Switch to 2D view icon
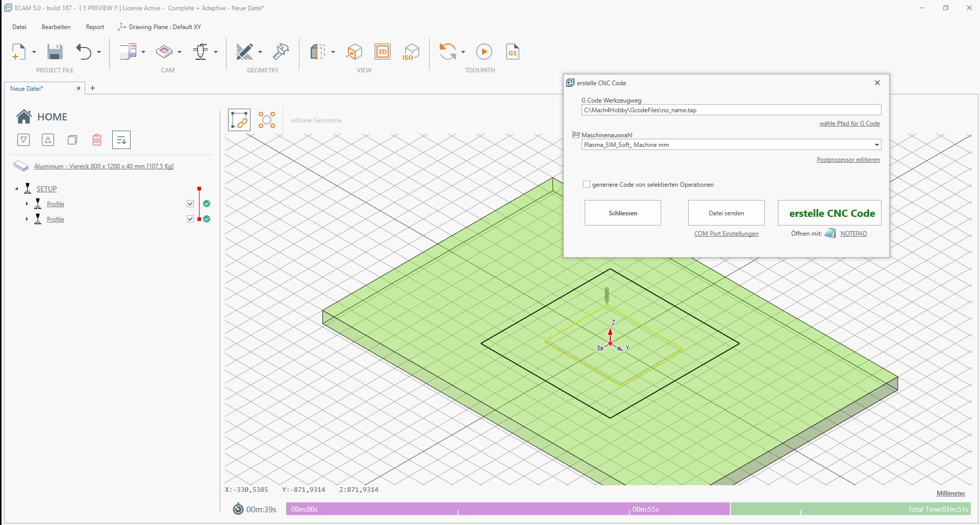The width and height of the screenshot is (980, 525). click(382, 52)
